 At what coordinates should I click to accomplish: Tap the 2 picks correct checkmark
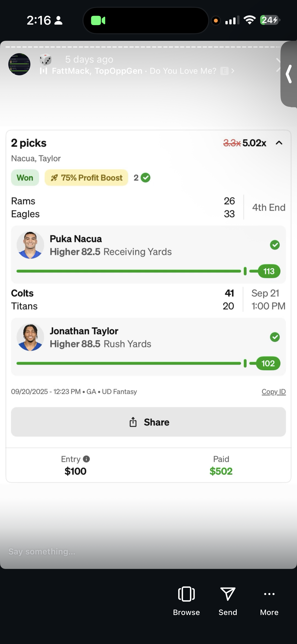(x=146, y=178)
